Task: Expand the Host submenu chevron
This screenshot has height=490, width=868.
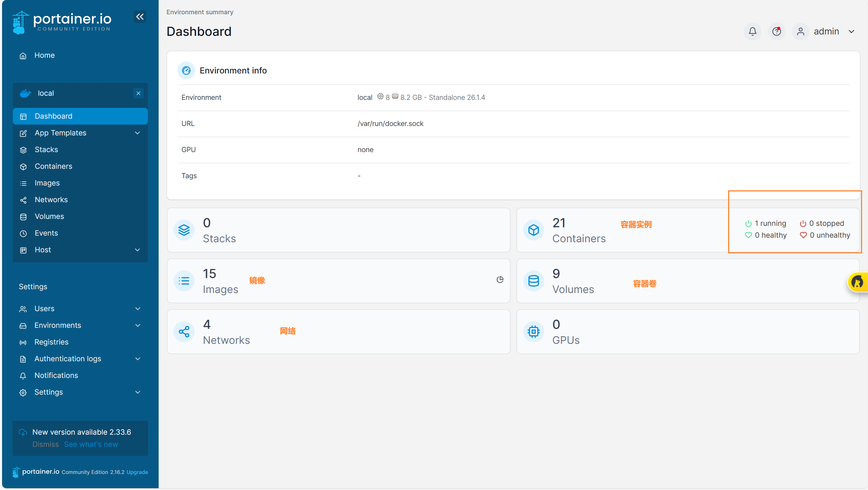Action: [x=137, y=250]
